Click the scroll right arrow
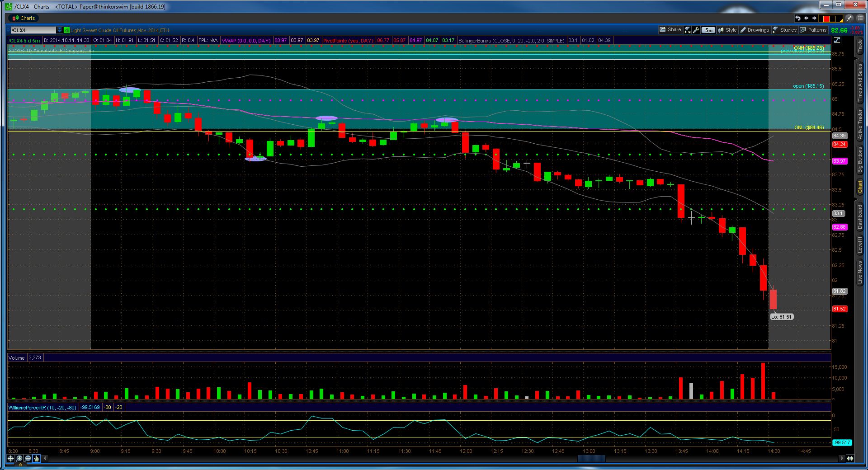This screenshot has width=868, height=470. pos(841,458)
